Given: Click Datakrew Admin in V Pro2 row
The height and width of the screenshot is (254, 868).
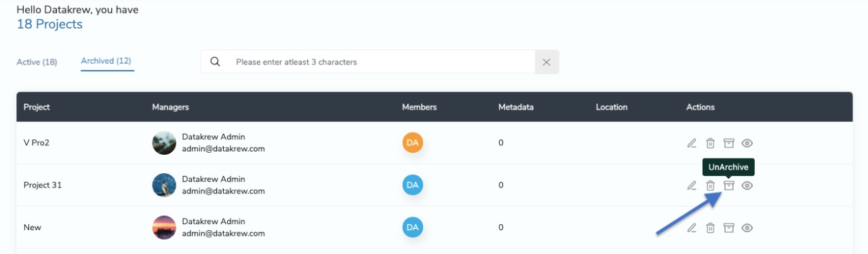Looking at the screenshot, I should coord(214,137).
